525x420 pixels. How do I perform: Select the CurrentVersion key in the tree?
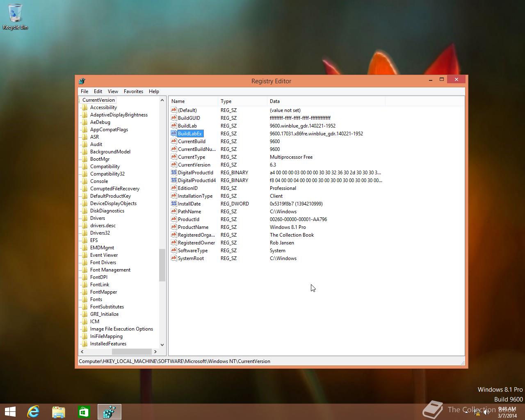[x=98, y=100]
